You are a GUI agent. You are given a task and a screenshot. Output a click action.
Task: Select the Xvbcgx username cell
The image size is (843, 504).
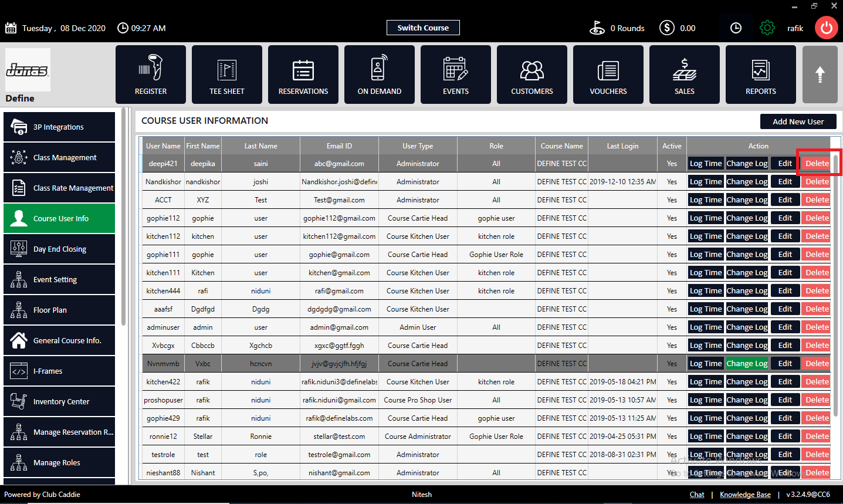coord(163,345)
